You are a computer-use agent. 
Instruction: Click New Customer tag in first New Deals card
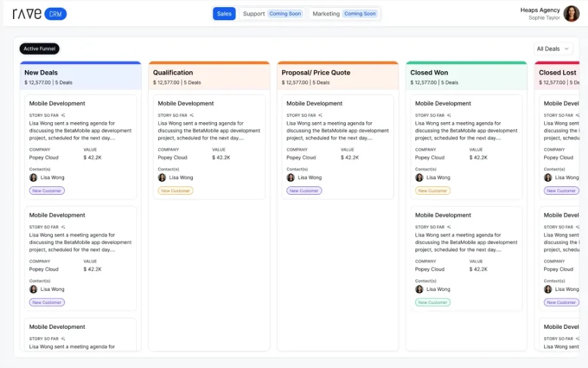pyautogui.click(x=47, y=191)
